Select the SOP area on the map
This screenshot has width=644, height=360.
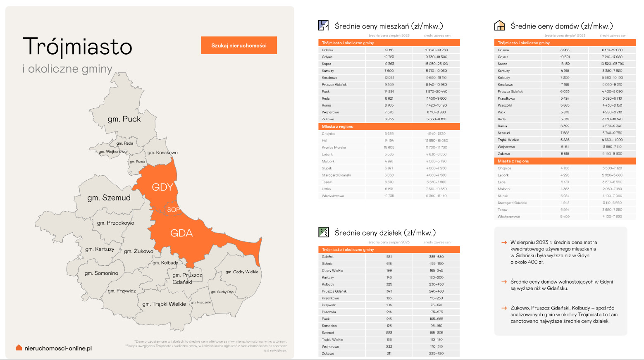point(173,210)
